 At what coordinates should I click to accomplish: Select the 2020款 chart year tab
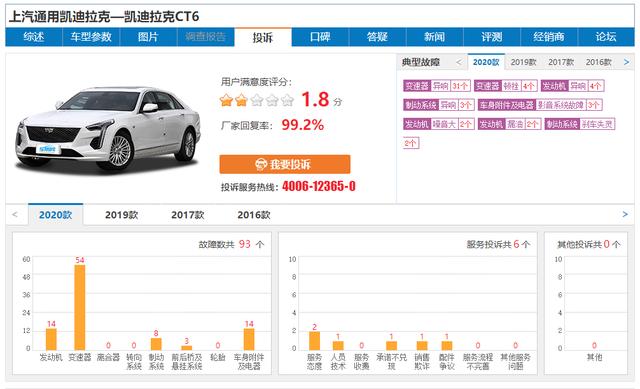pyautogui.click(x=56, y=215)
